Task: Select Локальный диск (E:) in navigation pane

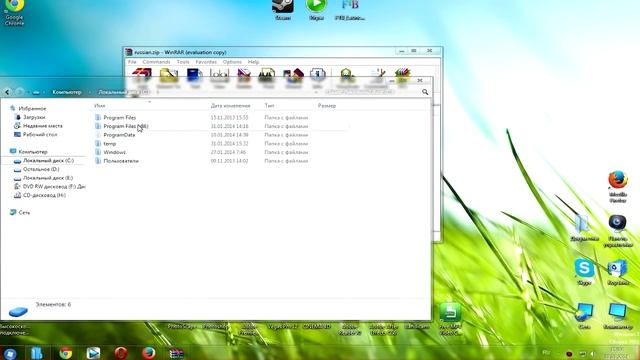Action: click(48, 178)
